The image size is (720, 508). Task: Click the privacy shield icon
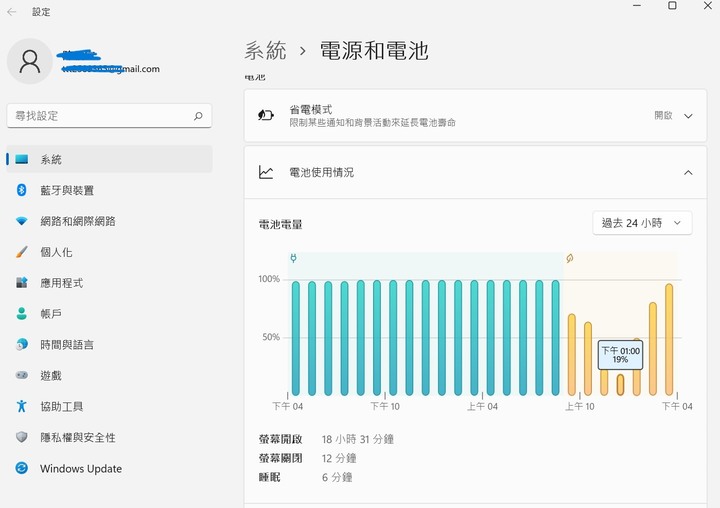[22, 437]
